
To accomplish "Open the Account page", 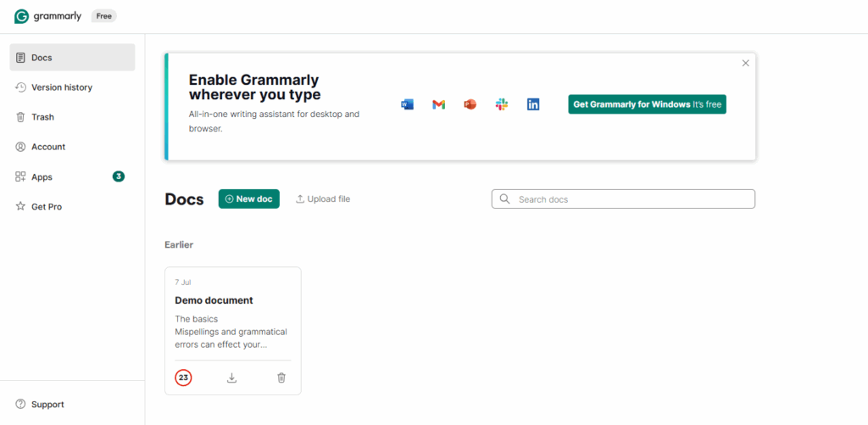I will pyautogui.click(x=48, y=147).
